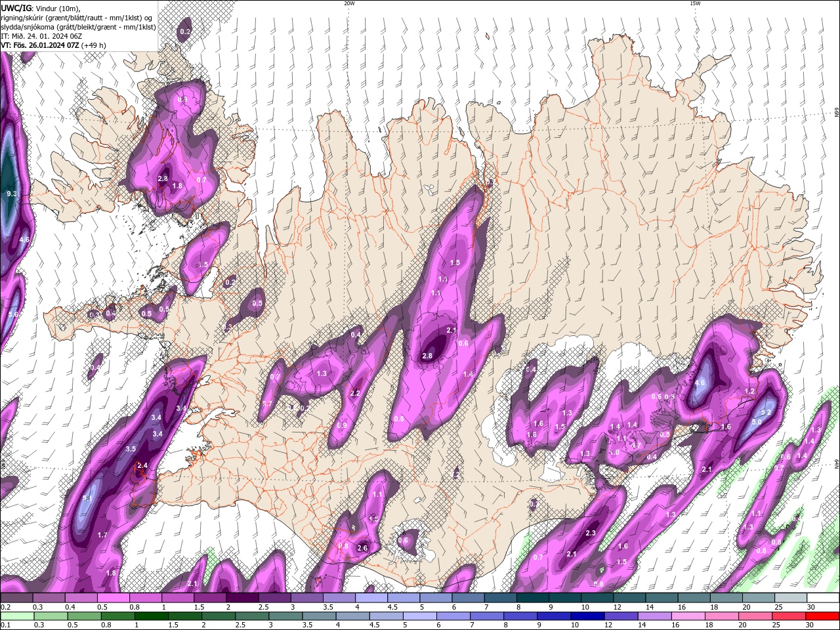Click the 3.5 precipitation value on the map

coord(130,449)
